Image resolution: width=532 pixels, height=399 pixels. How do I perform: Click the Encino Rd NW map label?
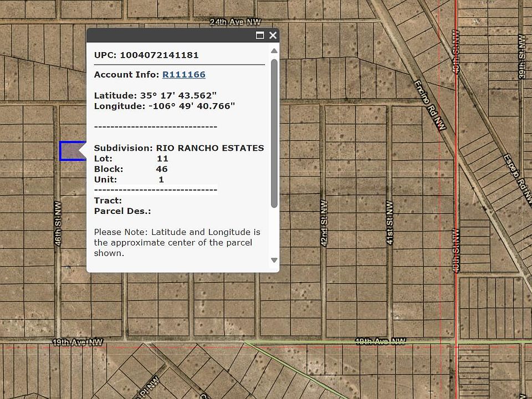click(x=430, y=105)
